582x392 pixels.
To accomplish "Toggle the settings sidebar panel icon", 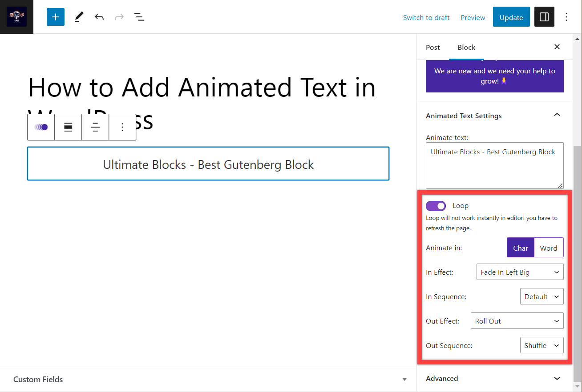I will [544, 17].
